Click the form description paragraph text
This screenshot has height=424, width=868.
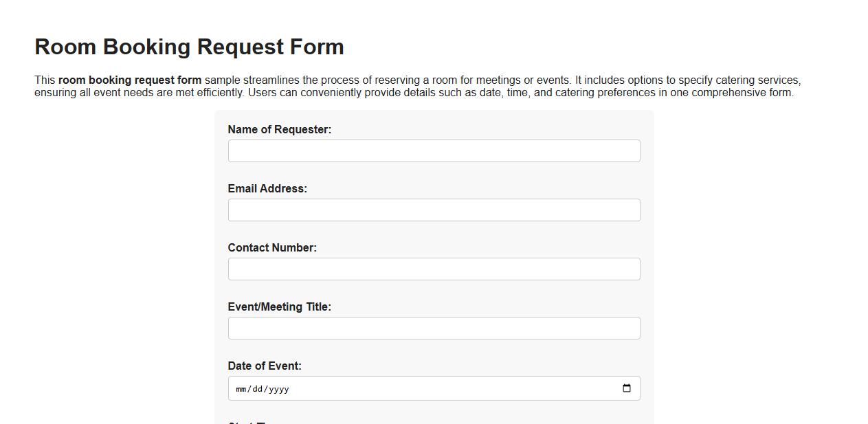pyautogui.click(x=412, y=86)
